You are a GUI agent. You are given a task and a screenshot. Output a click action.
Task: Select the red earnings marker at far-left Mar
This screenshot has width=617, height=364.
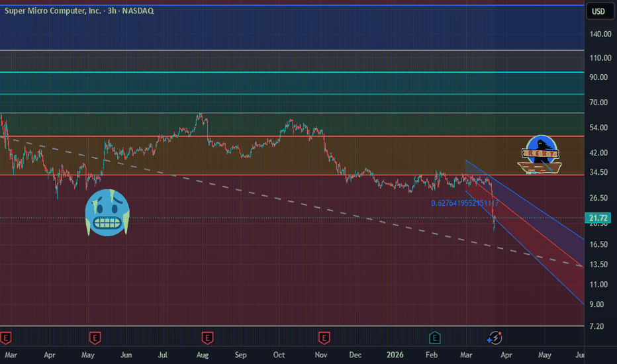pyautogui.click(x=7, y=338)
